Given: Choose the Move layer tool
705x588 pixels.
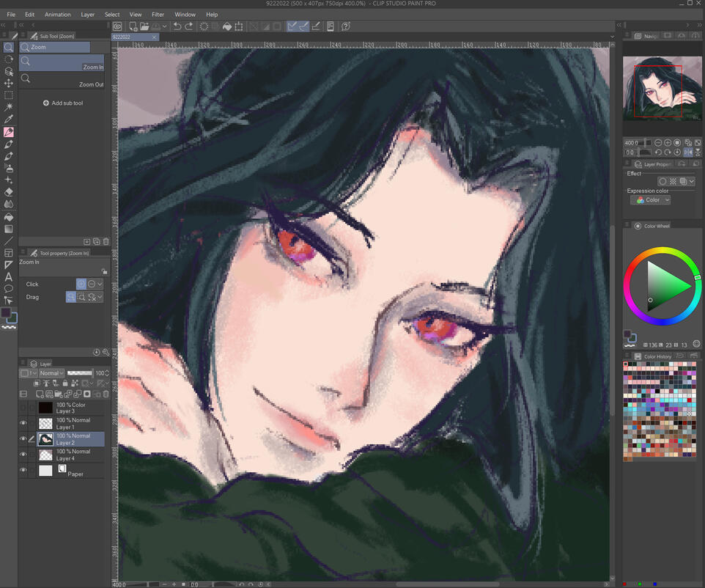Looking at the screenshot, I should click(9, 84).
